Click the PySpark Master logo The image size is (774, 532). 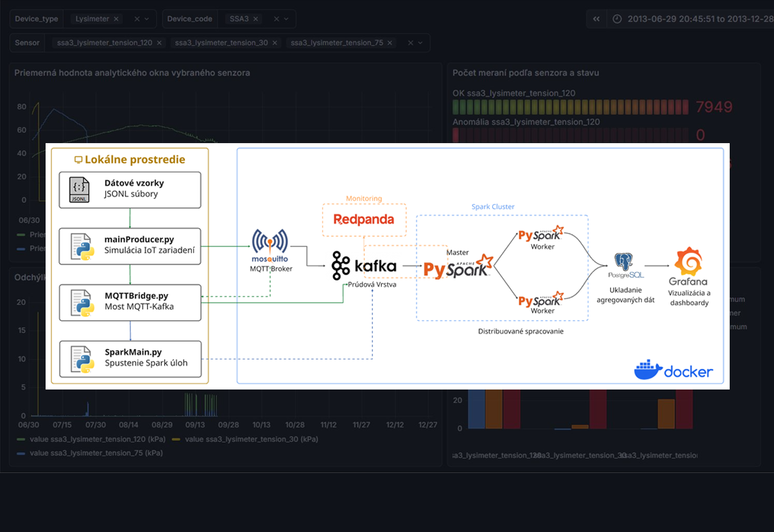point(458,269)
